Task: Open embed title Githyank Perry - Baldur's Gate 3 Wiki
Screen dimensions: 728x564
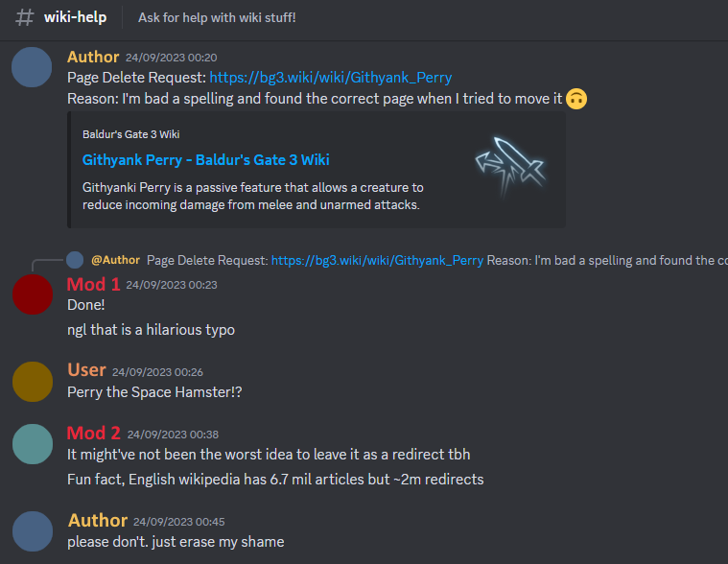Action: pyautogui.click(x=205, y=159)
